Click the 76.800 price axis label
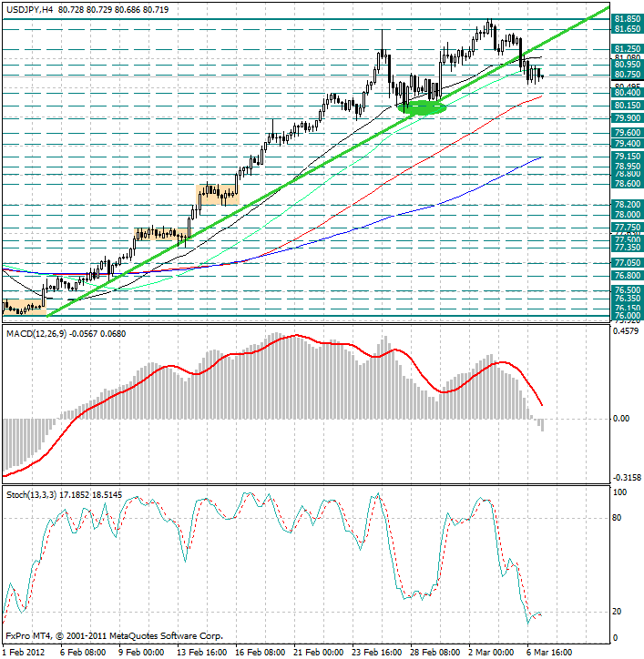Viewport: 644px width, 659px height. tap(628, 276)
